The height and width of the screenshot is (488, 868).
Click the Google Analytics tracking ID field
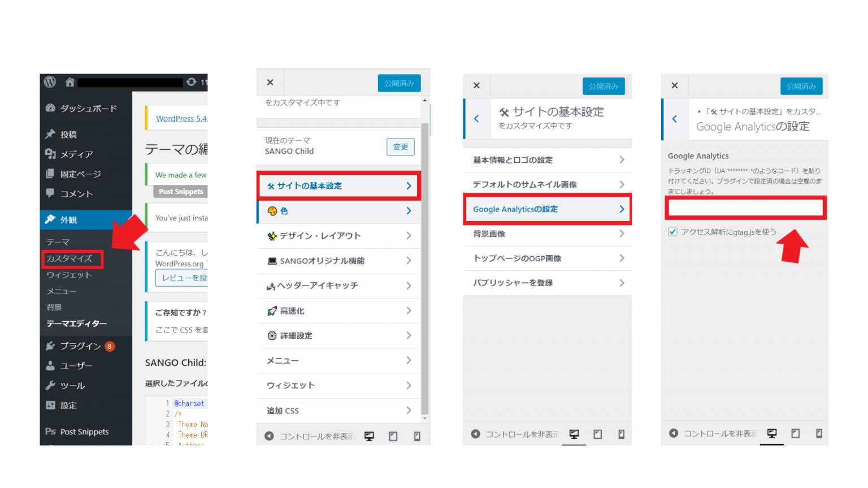tap(746, 208)
